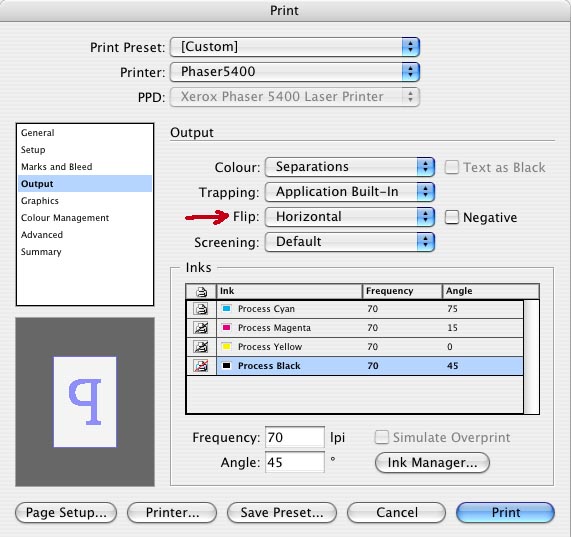This screenshot has height=537, width=571.
Task: Open the Ink Manager dialog
Action: click(x=432, y=463)
